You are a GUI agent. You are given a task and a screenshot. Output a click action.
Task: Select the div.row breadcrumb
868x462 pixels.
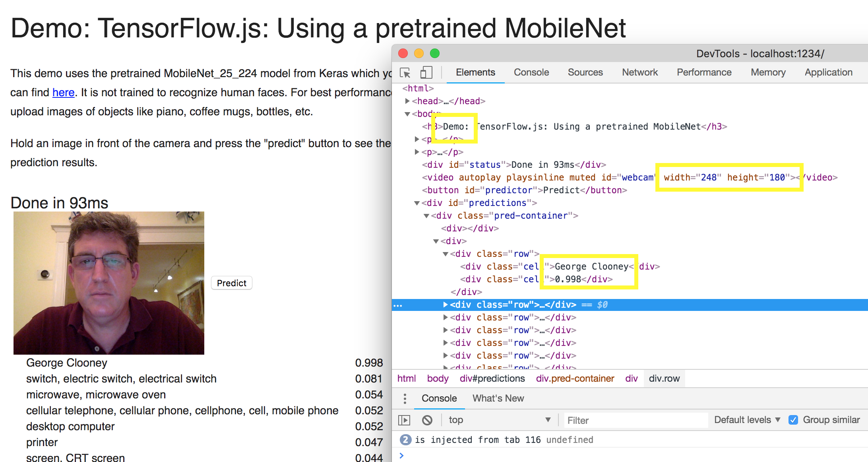pos(664,379)
